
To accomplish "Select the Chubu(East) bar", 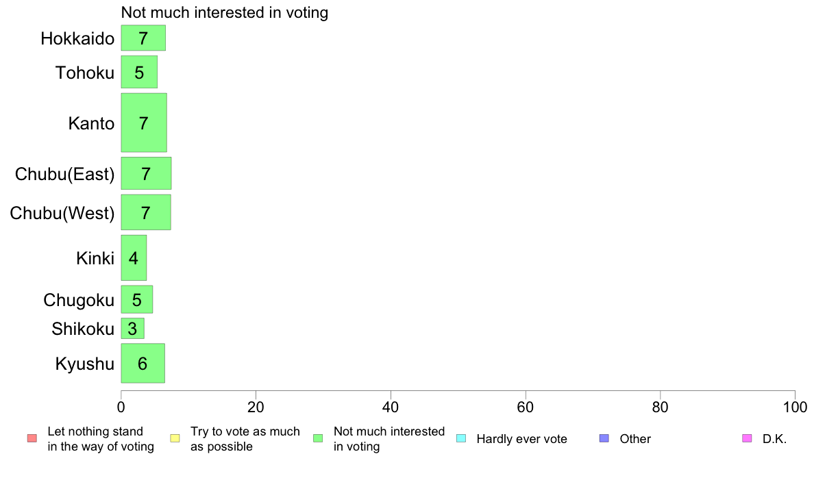I will pyautogui.click(x=146, y=173).
